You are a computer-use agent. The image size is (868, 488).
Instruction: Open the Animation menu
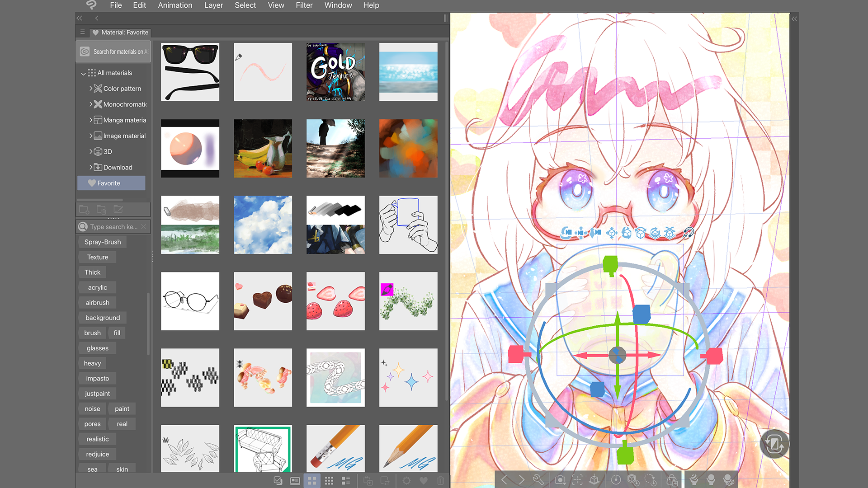[175, 5]
